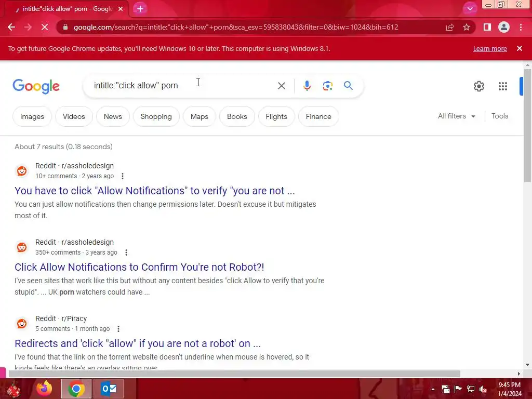Expand the All filters dropdown
Viewport: 532px width, 399px height.
pos(456,116)
